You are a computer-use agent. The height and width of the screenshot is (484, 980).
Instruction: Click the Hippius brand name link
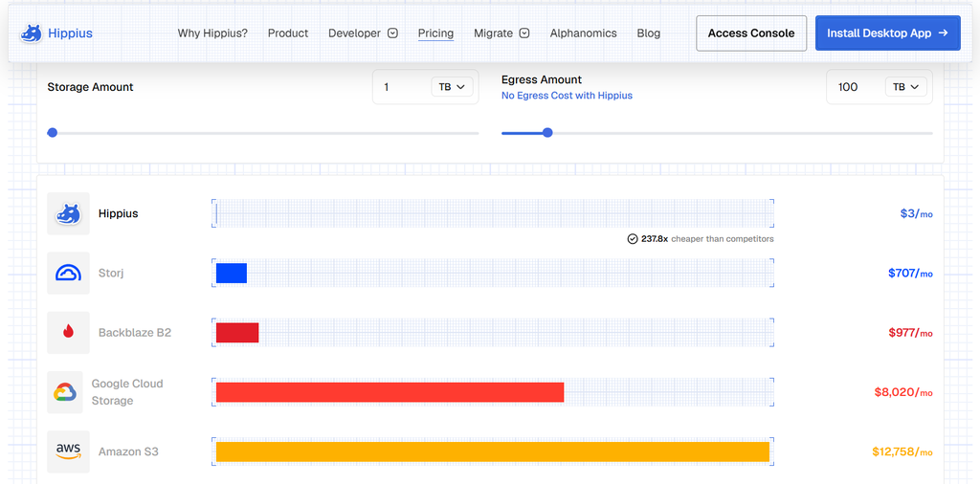coord(70,33)
